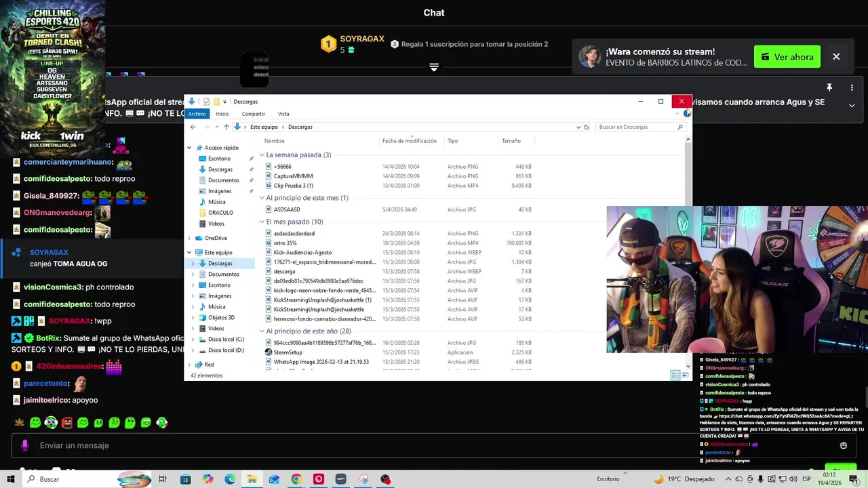This screenshot has width=868, height=488.
Task: Open the Vista ribbon tab
Action: 283,114
